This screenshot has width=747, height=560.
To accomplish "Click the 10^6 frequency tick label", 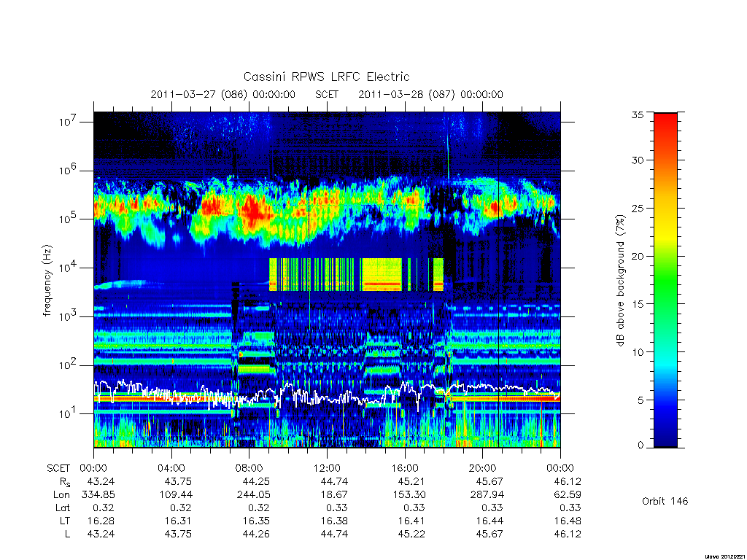I will pos(69,169).
